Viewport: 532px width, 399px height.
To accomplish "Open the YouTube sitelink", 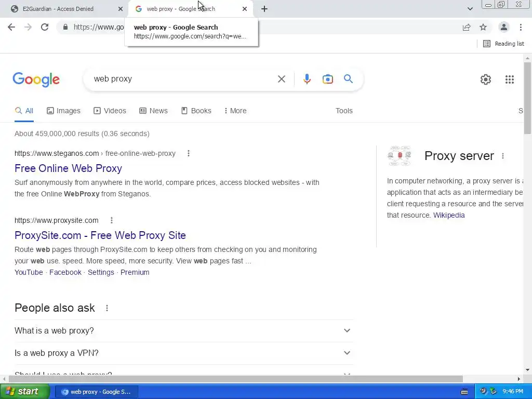I will coord(29,272).
